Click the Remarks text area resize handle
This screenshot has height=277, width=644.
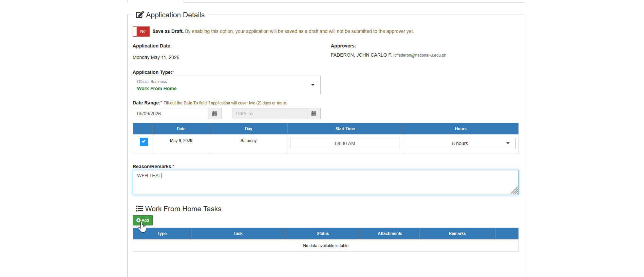pos(514,191)
